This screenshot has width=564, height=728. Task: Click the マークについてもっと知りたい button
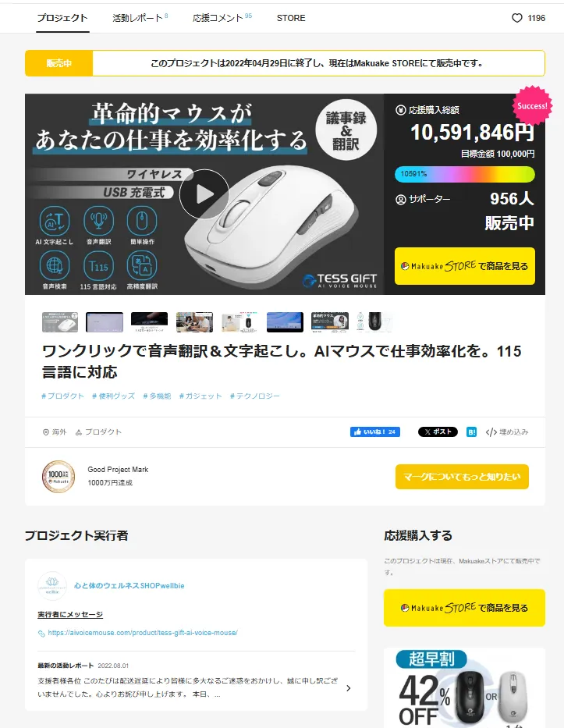(462, 476)
